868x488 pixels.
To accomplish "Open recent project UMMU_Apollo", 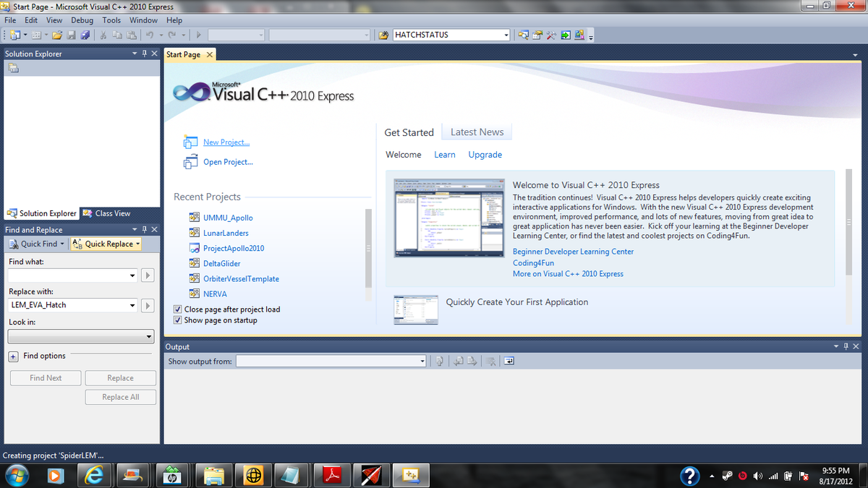I will (x=228, y=218).
